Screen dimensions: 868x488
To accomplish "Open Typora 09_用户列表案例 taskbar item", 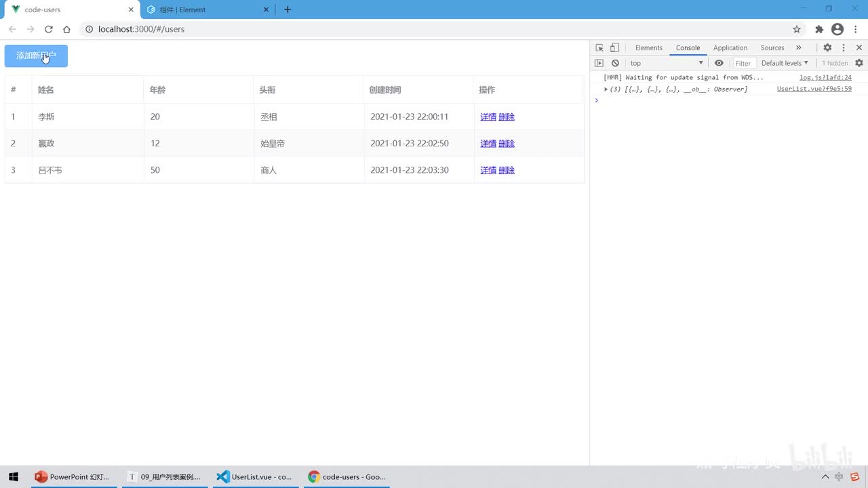I will [165, 476].
